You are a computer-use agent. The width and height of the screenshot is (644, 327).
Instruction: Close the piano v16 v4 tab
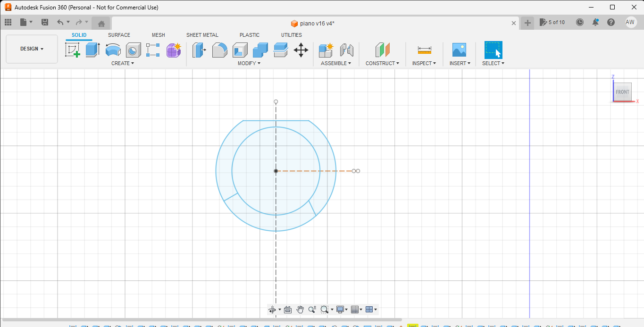pos(514,23)
